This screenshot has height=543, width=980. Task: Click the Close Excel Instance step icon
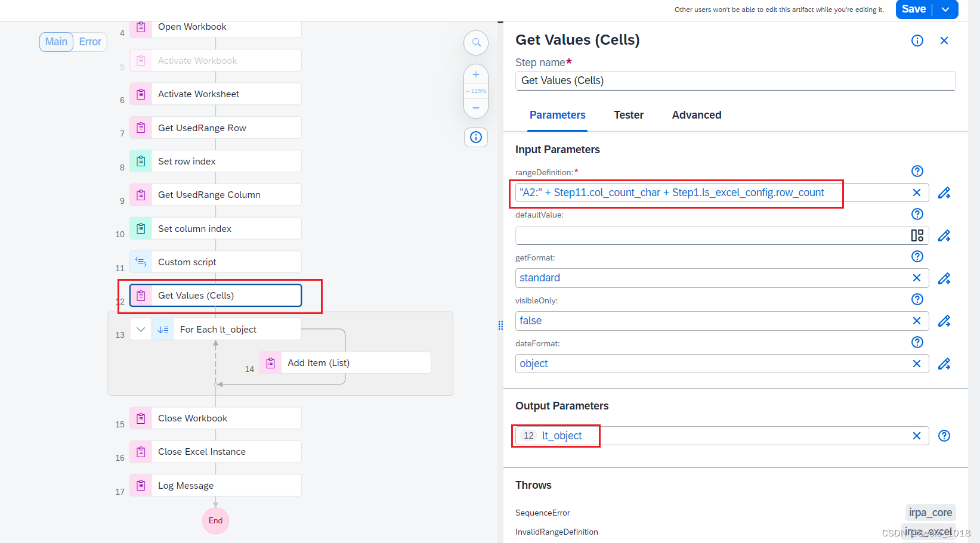point(141,452)
